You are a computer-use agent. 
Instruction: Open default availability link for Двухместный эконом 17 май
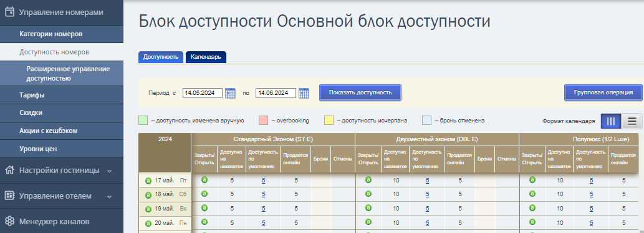[x=427, y=181]
